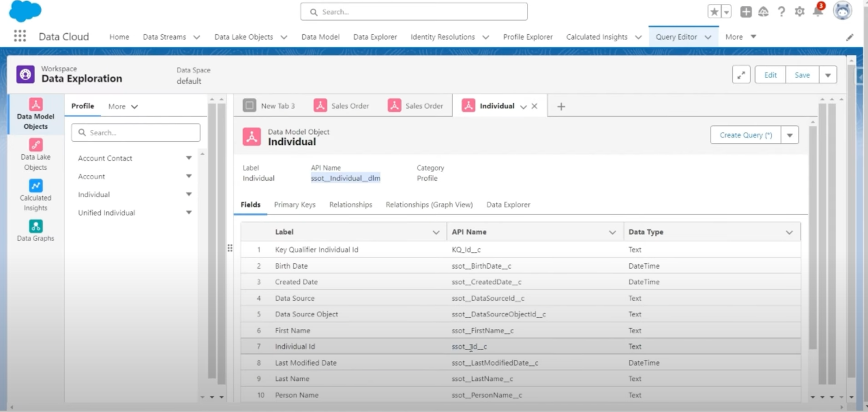
Task: Expand the Account Contact item
Action: click(189, 158)
